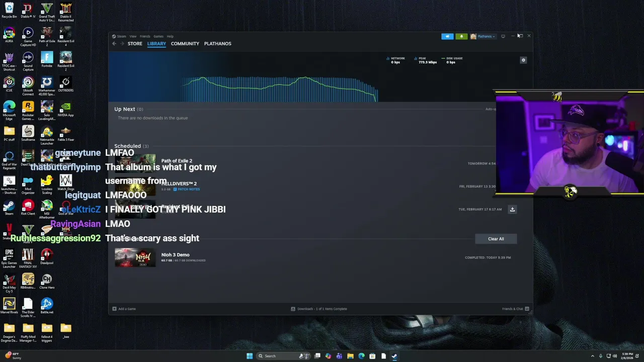This screenshot has width=644, height=362.
Task: Click the Clear All button
Action: [496, 239]
